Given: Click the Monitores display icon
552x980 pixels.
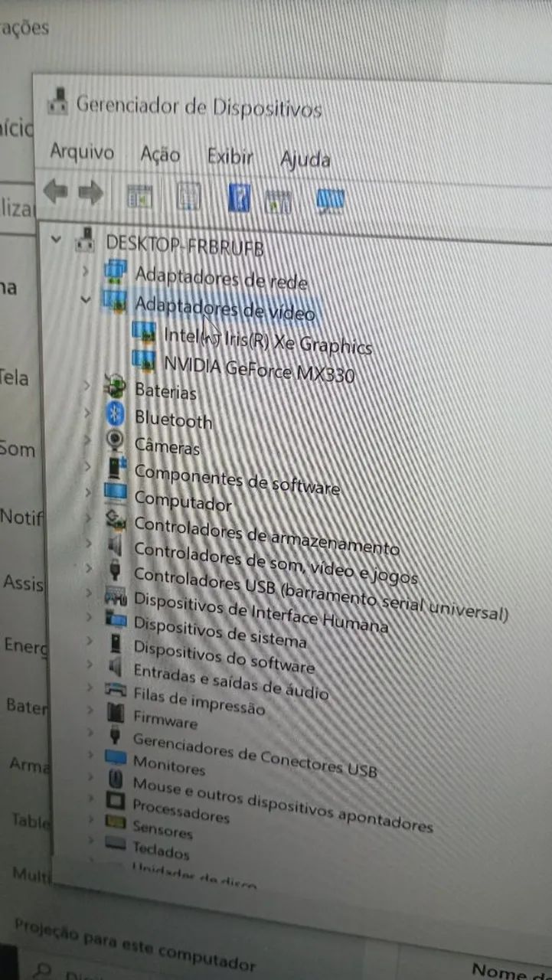Looking at the screenshot, I should (x=115, y=758).
